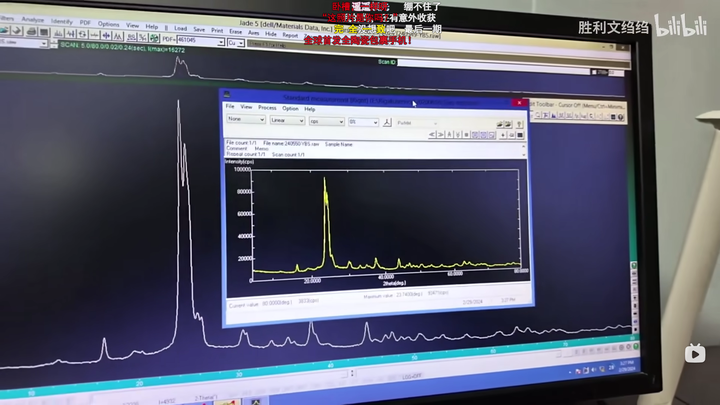Click the printer icon in Jade toolbar
720x405 pixels.
point(32,31)
